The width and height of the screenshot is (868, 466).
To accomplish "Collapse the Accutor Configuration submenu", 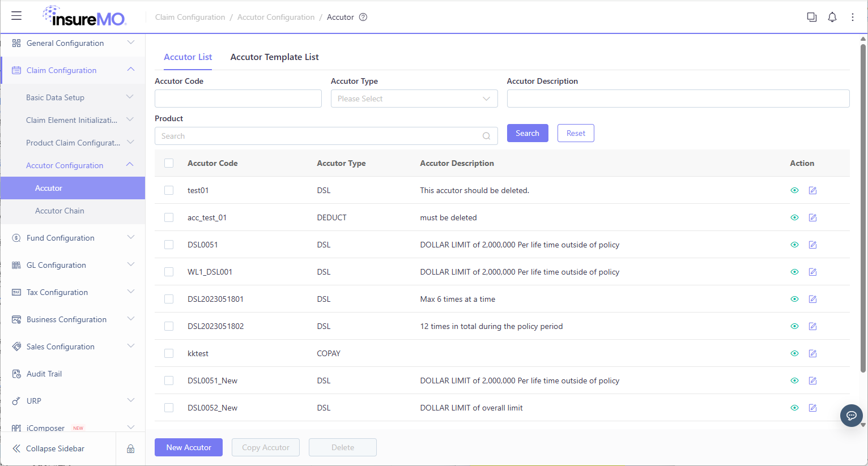I will [x=73, y=165].
